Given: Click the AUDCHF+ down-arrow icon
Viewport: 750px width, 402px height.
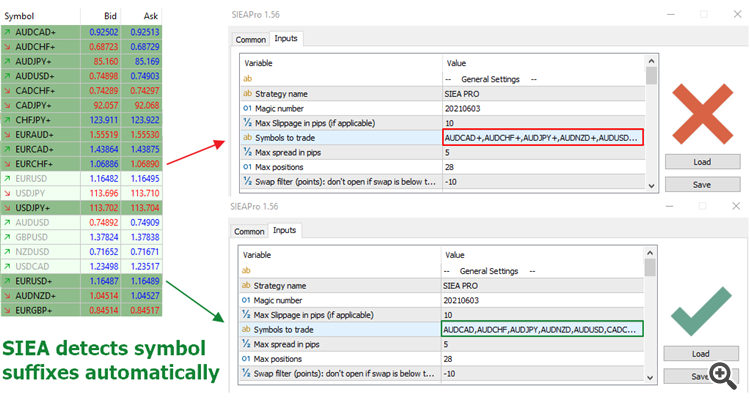Looking at the screenshot, I should [x=7, y=47].
